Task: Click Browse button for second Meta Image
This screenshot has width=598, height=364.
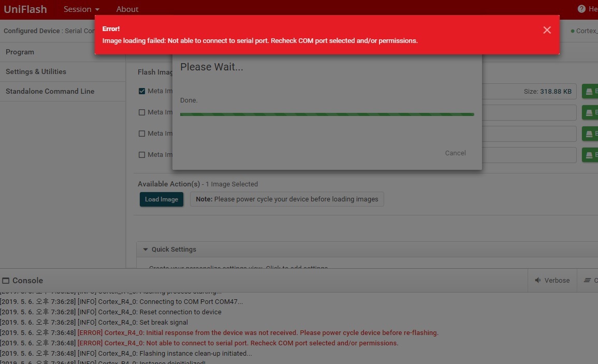Action: coord(590,112)
